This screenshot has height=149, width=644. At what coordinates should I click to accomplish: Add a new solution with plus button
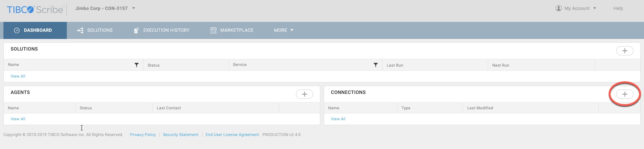(624, 51)
